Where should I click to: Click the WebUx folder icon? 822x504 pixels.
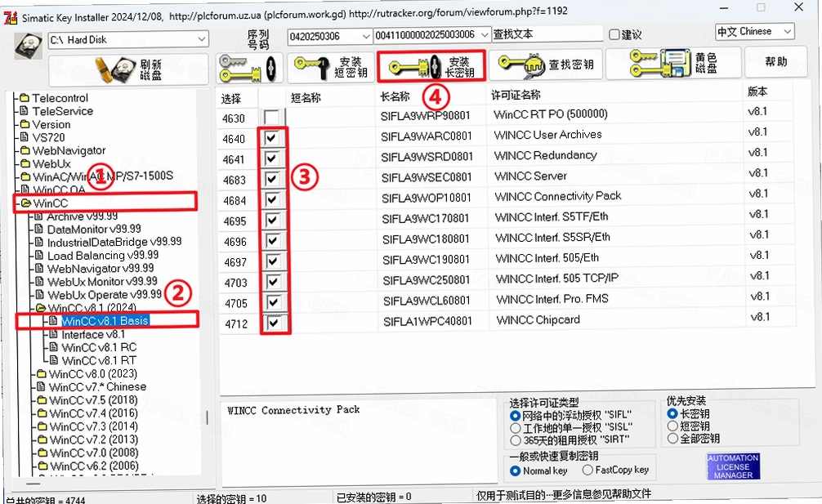(x=25, y=163)
